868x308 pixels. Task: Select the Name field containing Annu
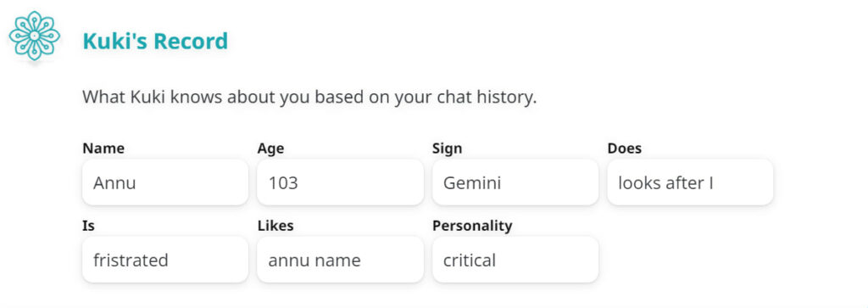click(x=165, y=182)
